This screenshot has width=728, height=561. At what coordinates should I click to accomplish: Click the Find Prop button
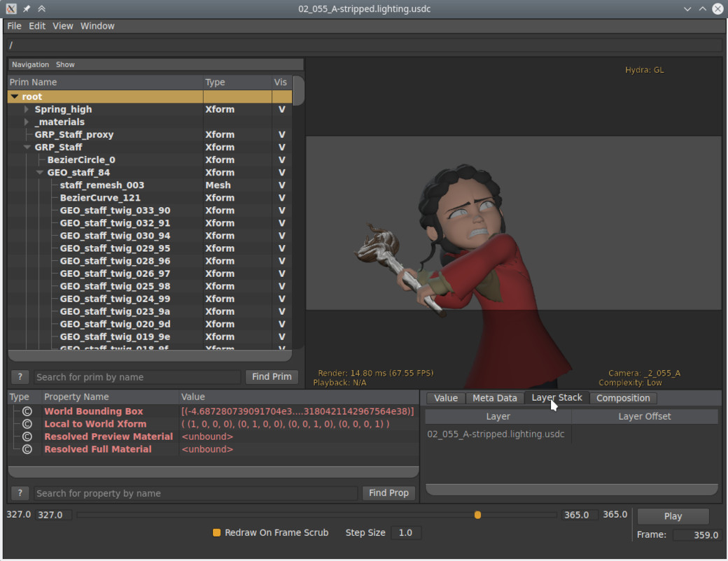(x=388, y=492)
